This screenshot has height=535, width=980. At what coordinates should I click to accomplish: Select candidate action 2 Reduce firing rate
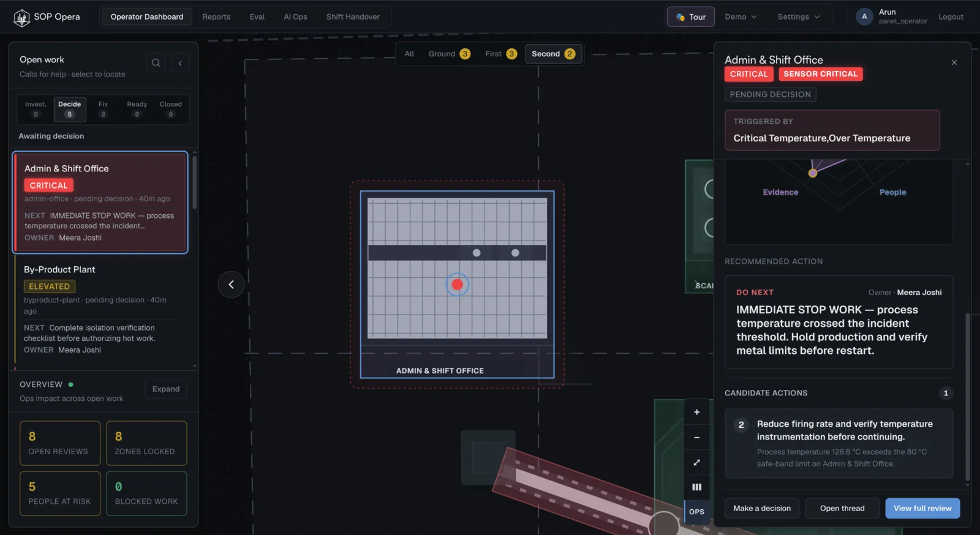[839, 443]
